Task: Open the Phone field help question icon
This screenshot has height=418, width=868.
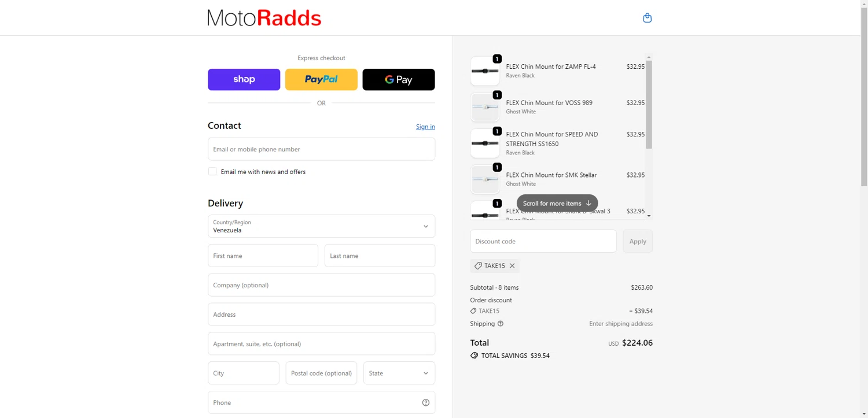Action: pos(426,403)
